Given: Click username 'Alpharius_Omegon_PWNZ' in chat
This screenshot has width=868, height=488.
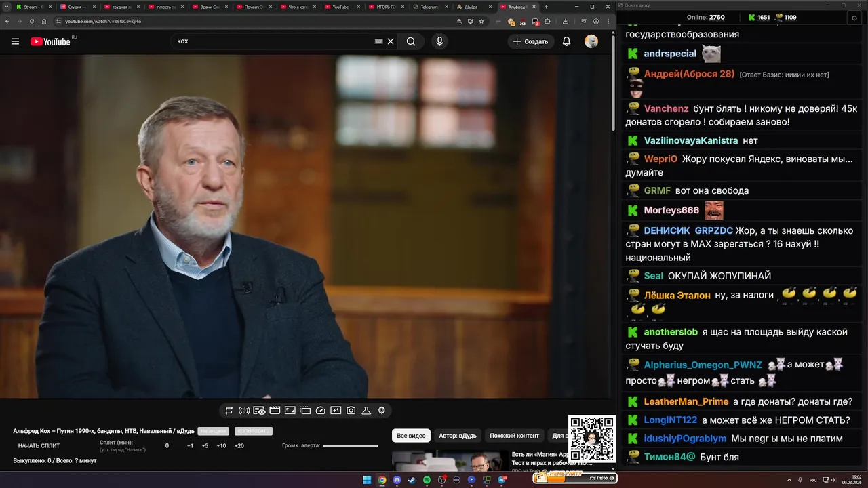Looking at the screenshot, I should coord(703,365).
